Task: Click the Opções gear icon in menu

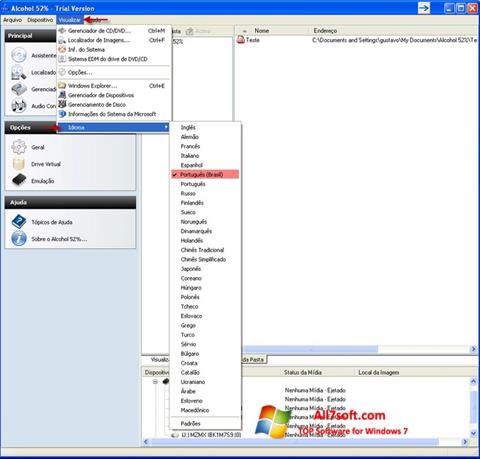Action: coord(62,72)
